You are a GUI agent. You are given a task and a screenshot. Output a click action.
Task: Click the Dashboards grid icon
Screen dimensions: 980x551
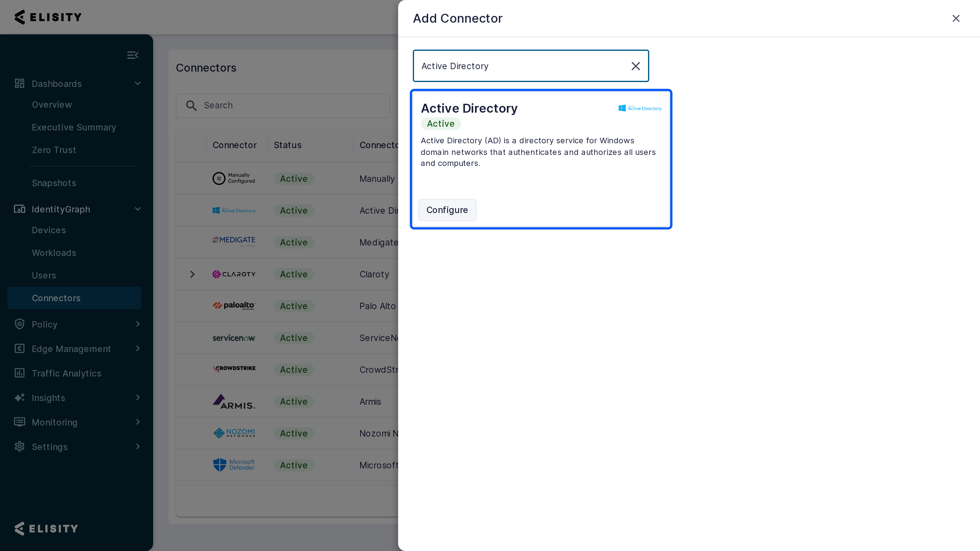[x=19, y=83]
